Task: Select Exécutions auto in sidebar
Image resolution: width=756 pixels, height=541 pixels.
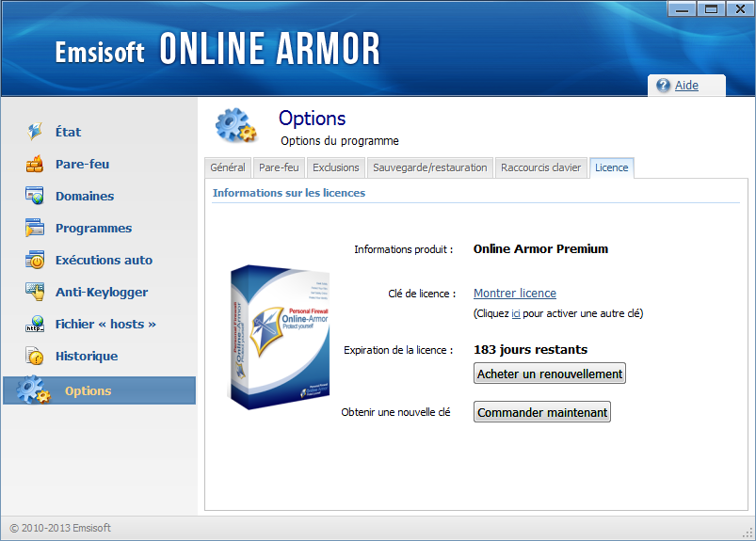Action: pyautogui.click(x=104, y=260)
